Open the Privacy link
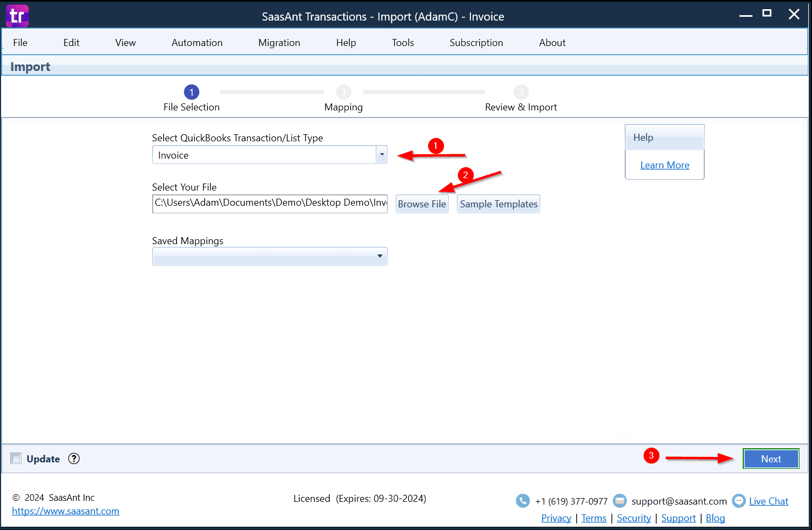The height and width of the screenshot is (530, 812). pos(556,518)
